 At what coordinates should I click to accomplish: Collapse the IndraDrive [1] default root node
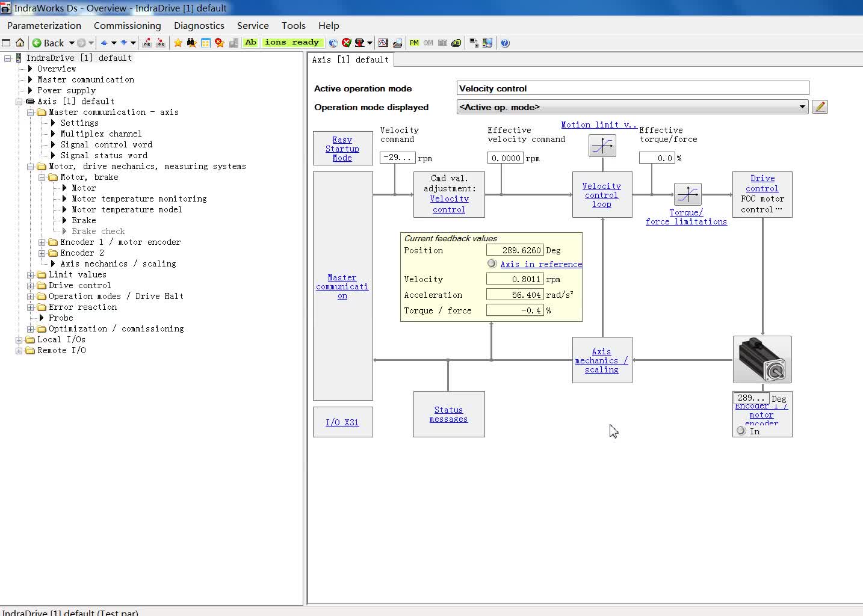(8, 58)
